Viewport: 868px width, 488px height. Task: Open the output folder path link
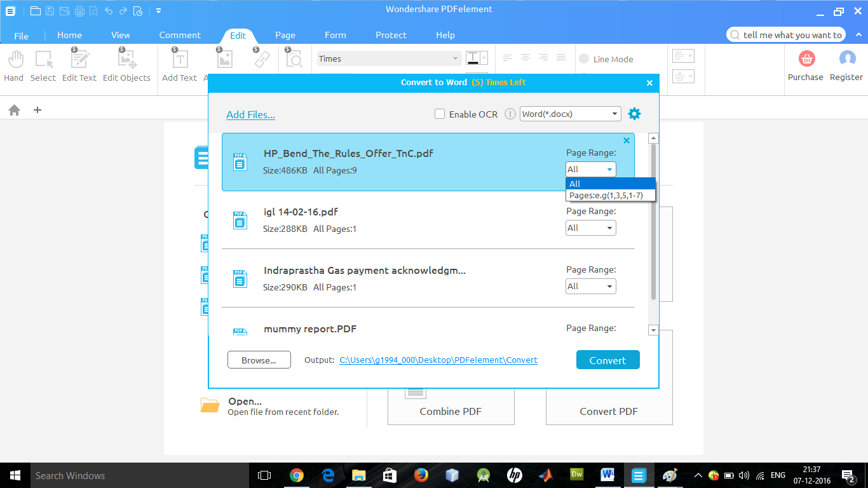pos(438,360)
